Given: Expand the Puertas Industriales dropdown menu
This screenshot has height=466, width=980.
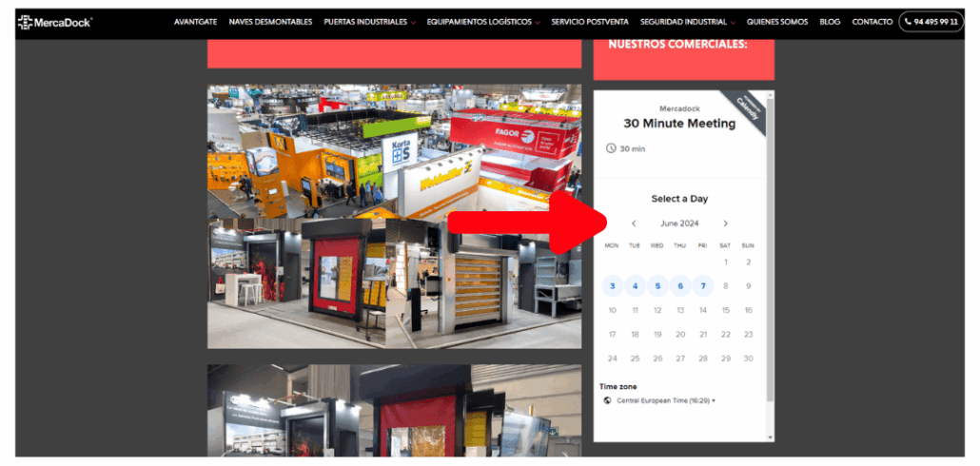Looking at the screenshot, I should coord(369,22).
